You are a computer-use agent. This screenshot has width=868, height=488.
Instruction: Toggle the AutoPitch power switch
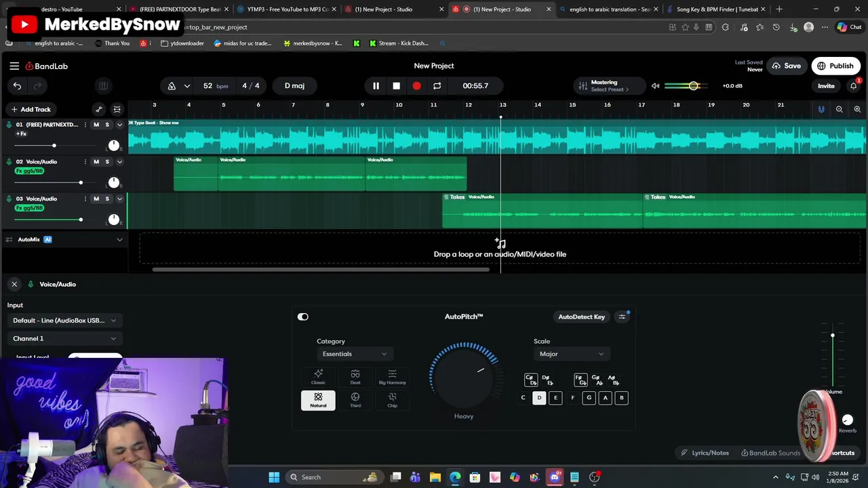coord(303,317)
